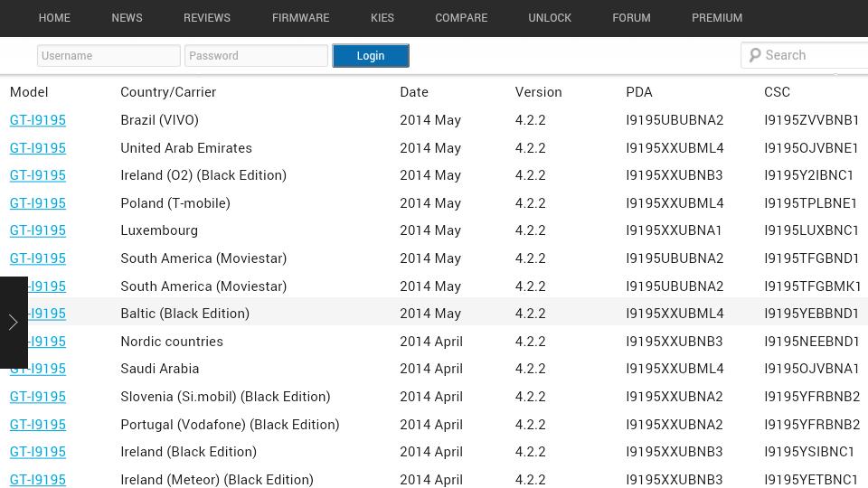Select the United Arab Emirates cell

(x=186, y=147)
